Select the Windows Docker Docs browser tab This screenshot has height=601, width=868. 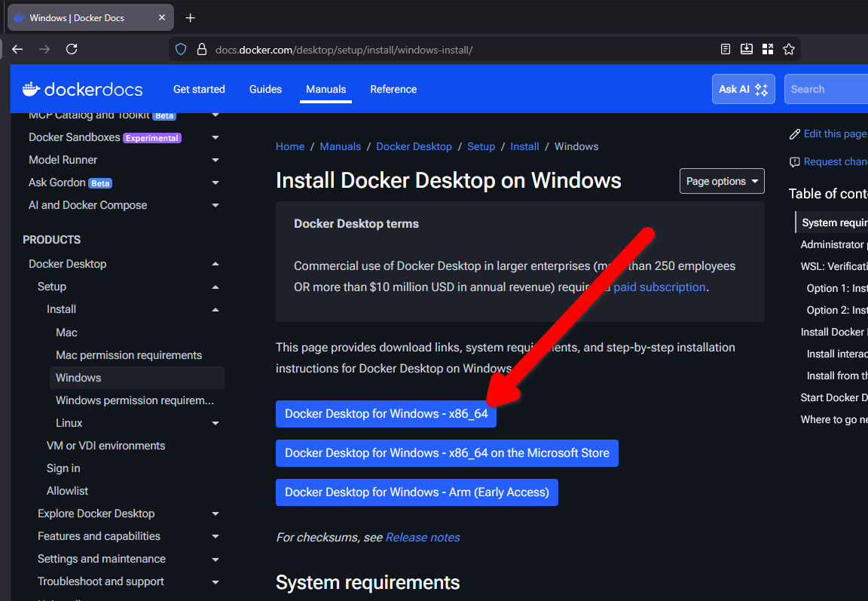tap(83, 17)
